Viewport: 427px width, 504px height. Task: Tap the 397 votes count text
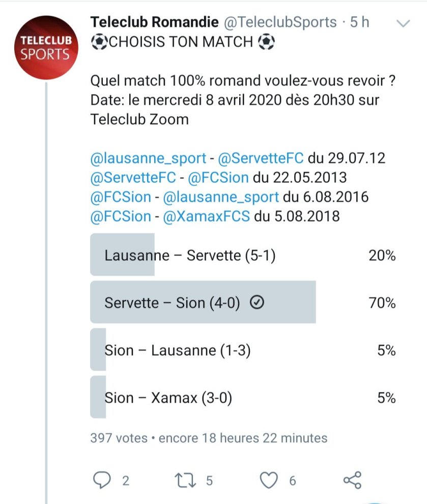[119, 438]
